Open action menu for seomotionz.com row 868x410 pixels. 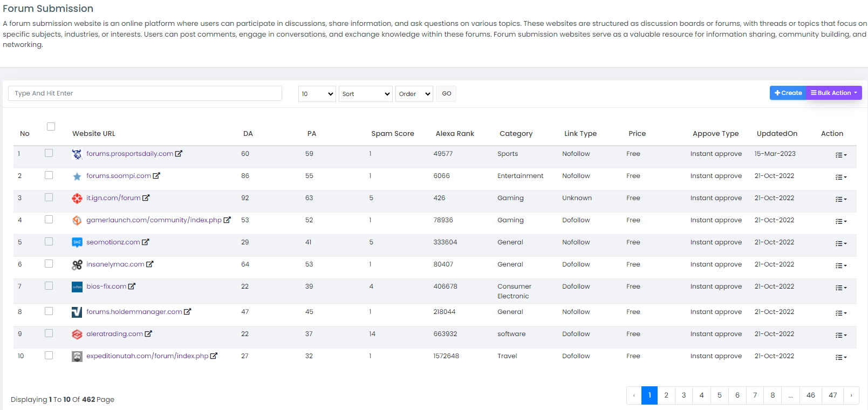click(x=841, y=243)
